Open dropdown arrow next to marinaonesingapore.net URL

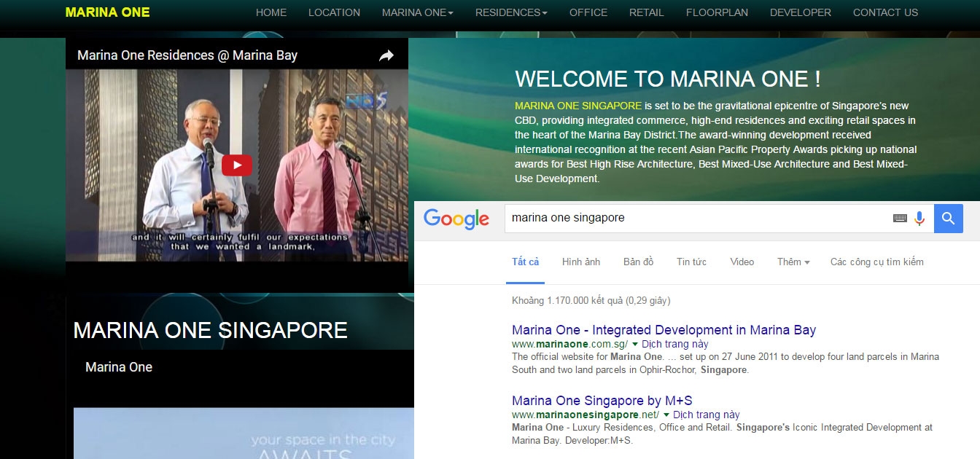666,415
